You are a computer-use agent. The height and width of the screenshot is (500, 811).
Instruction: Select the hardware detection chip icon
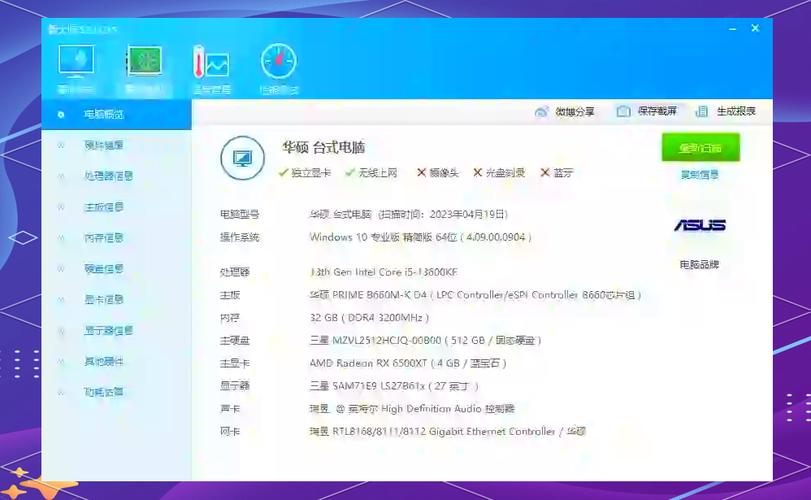[144, 64]
